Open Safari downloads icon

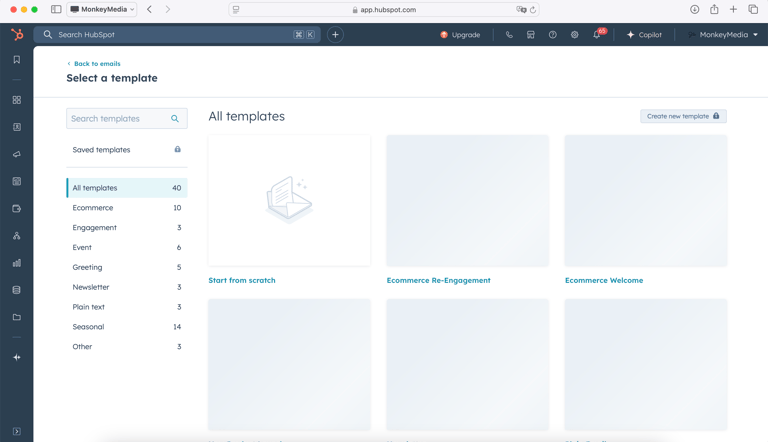point(695,9)
